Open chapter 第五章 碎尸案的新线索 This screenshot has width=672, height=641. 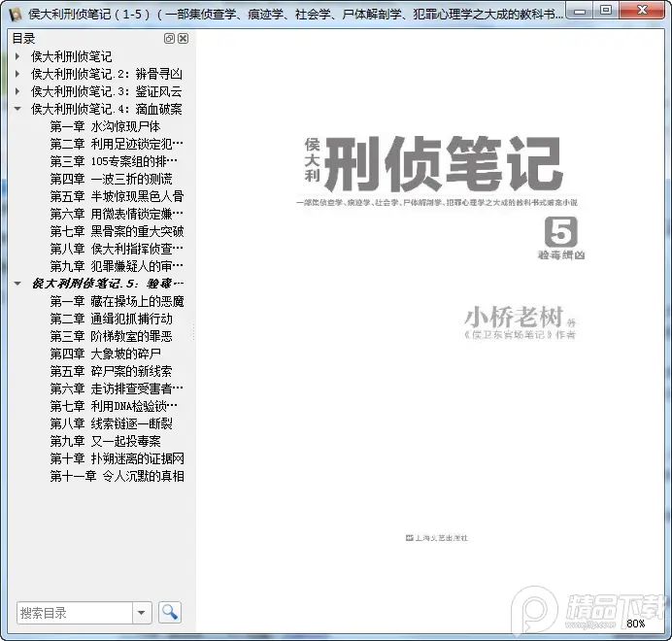click(x=111, y=371)
